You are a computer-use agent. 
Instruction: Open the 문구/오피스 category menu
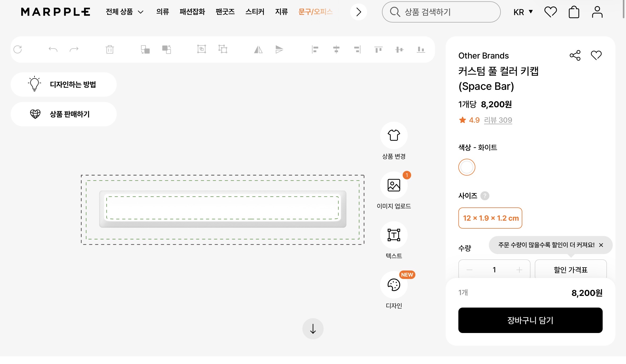pyautogui.click(x=315, y=12)
